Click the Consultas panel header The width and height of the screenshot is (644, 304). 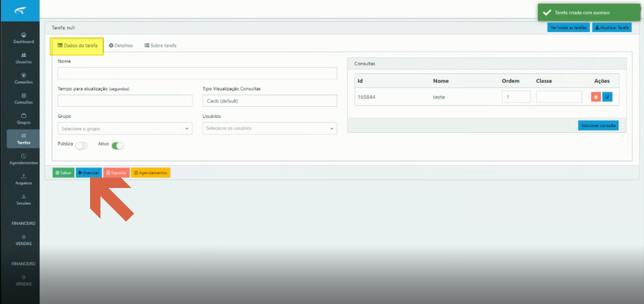(x=487, y=63)
